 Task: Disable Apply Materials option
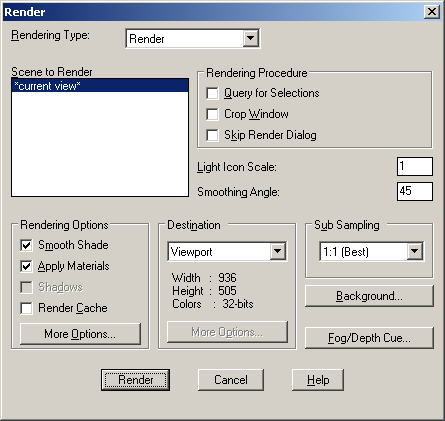[x=26, y=266]
